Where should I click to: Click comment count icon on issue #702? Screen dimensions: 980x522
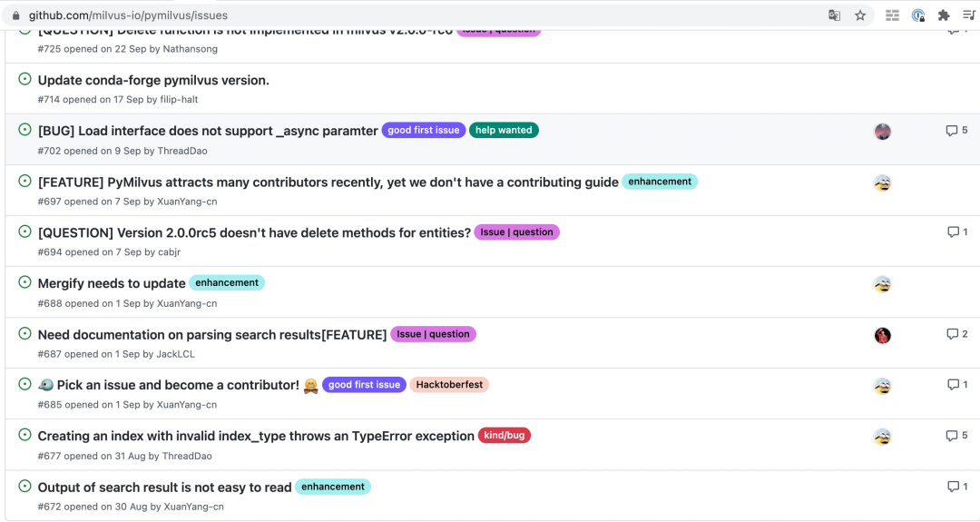(952, 131)
